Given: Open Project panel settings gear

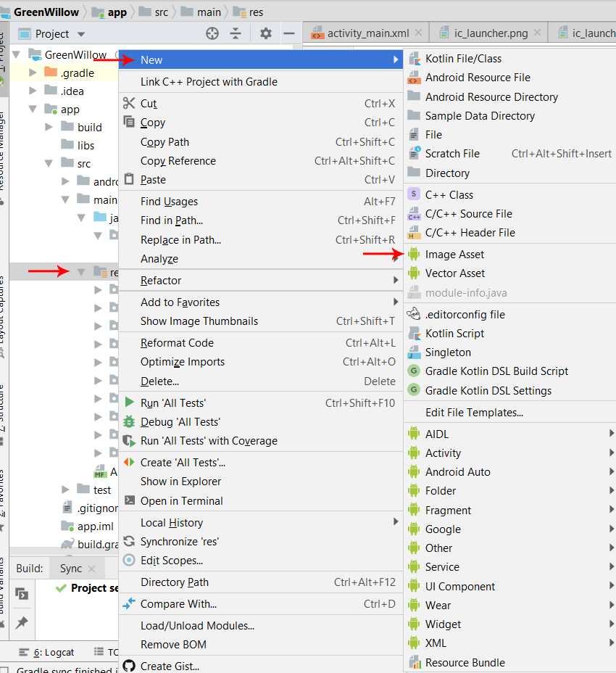Looking at the screenshot, I should pos(266,33).
